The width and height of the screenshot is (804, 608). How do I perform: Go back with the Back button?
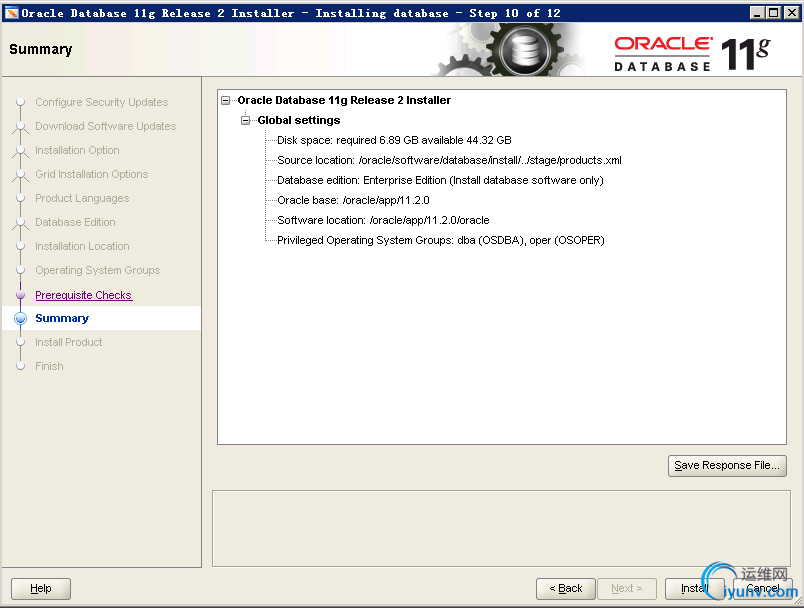(x=566, y=589)
